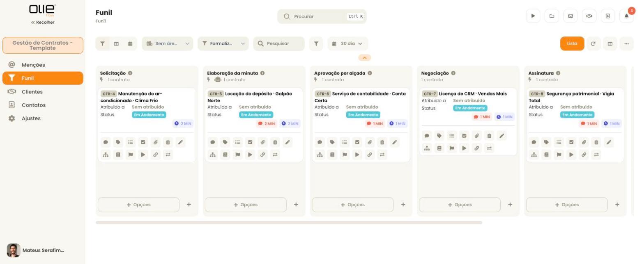Viewport: 644px width, 264px height.
Task: Toggle the checkbox icon on CTR-6 card
Action: (357, 142)
